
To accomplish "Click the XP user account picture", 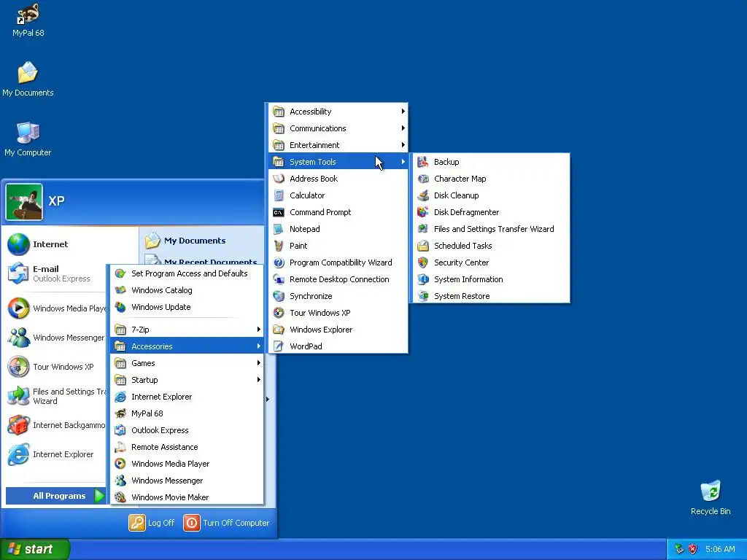I will click(24, 202).
